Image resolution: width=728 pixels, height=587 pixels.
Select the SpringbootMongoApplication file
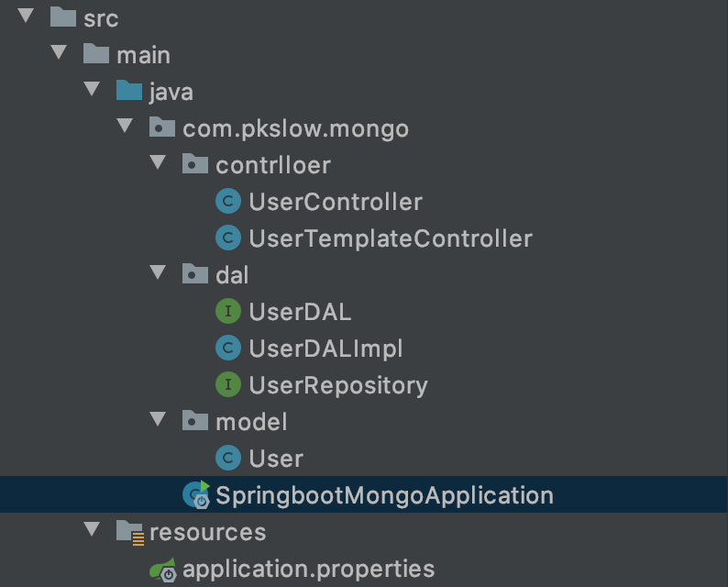coord(384,495)
